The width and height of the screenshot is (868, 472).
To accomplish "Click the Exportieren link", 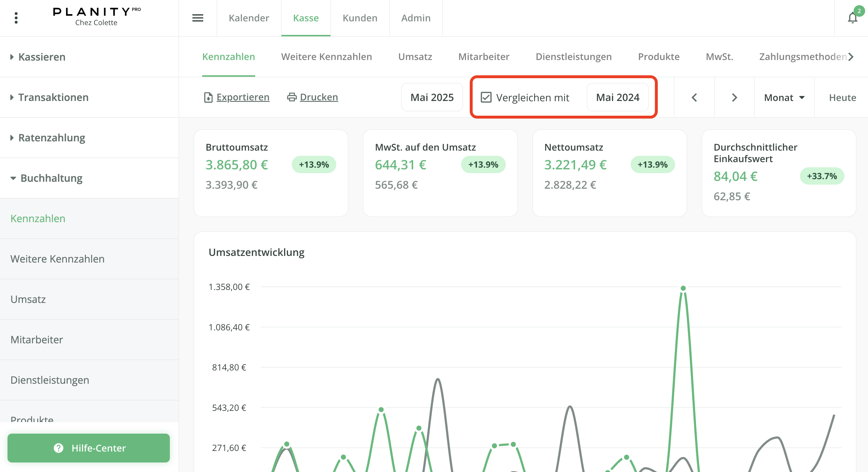I will [x=243, y=97].
